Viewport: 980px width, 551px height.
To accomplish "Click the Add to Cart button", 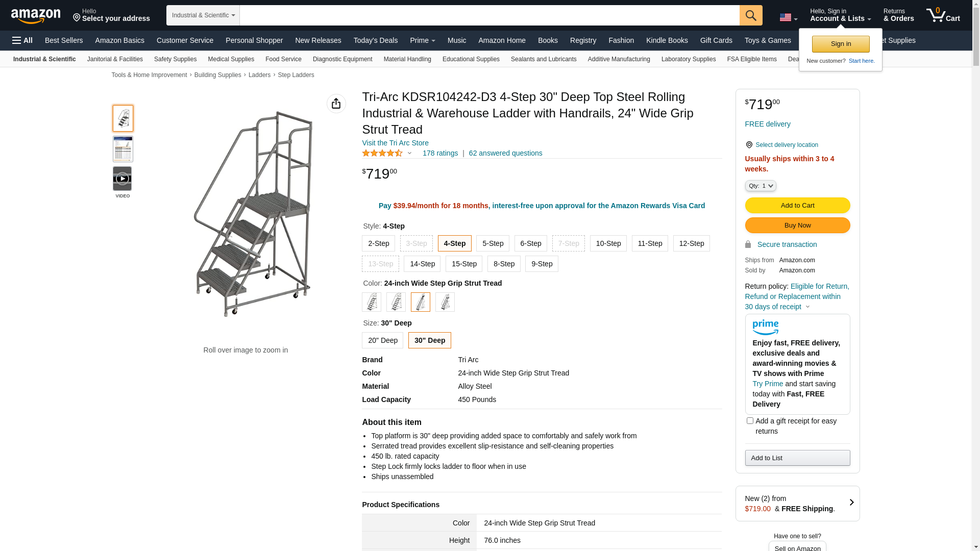I will tap(797, 205).
